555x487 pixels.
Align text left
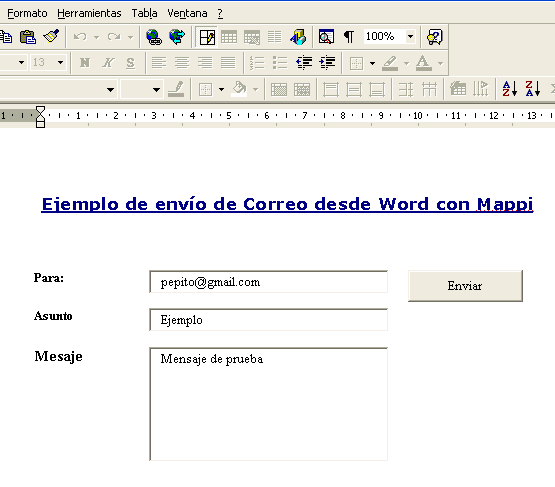159,63
